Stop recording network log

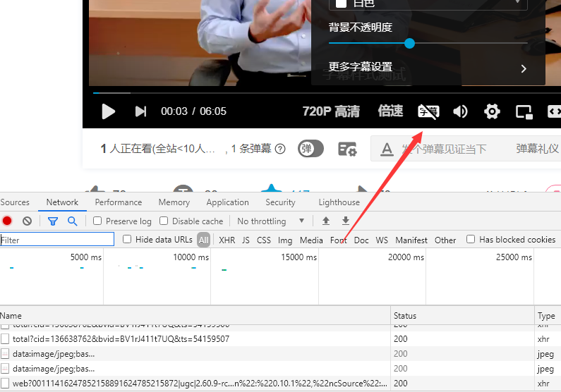pos(7,221)
